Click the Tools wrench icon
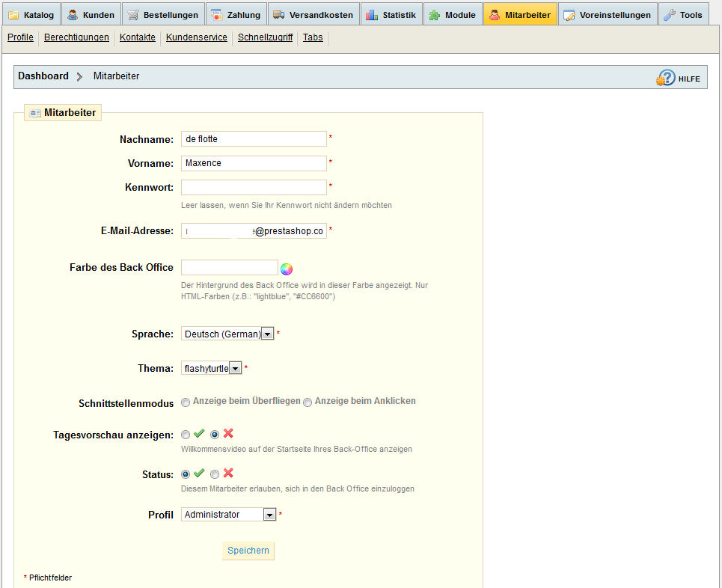 click(670, 15)
